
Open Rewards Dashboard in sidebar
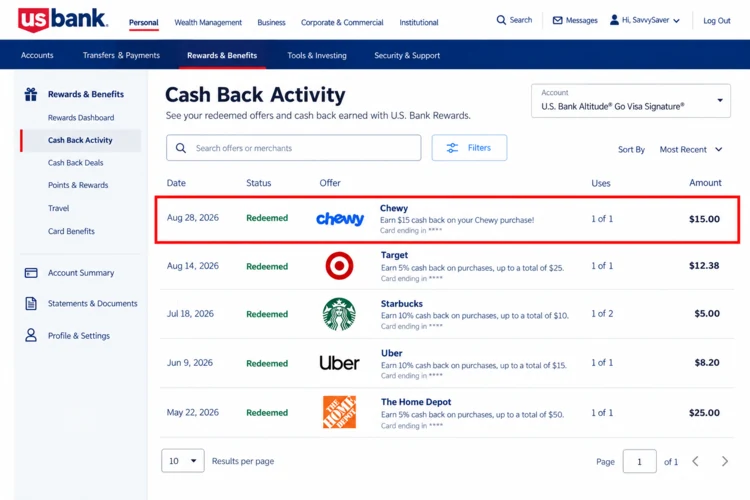81,117
